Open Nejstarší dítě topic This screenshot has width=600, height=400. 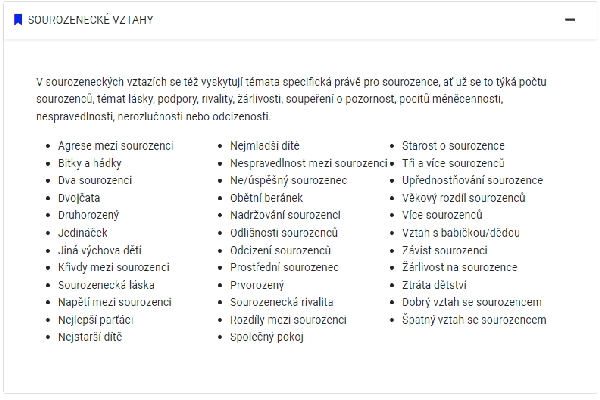[90, 337]
